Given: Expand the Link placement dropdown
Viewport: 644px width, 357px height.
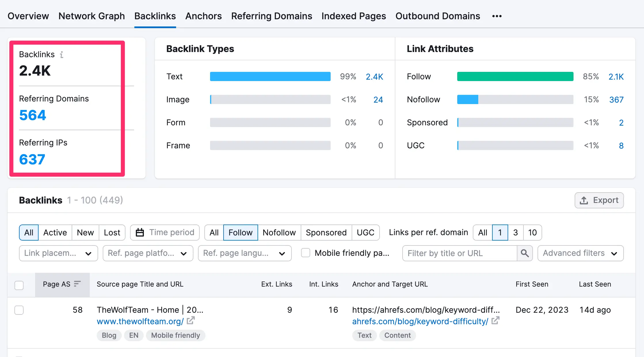Looking at the screenshot, I should click(58, 253).
